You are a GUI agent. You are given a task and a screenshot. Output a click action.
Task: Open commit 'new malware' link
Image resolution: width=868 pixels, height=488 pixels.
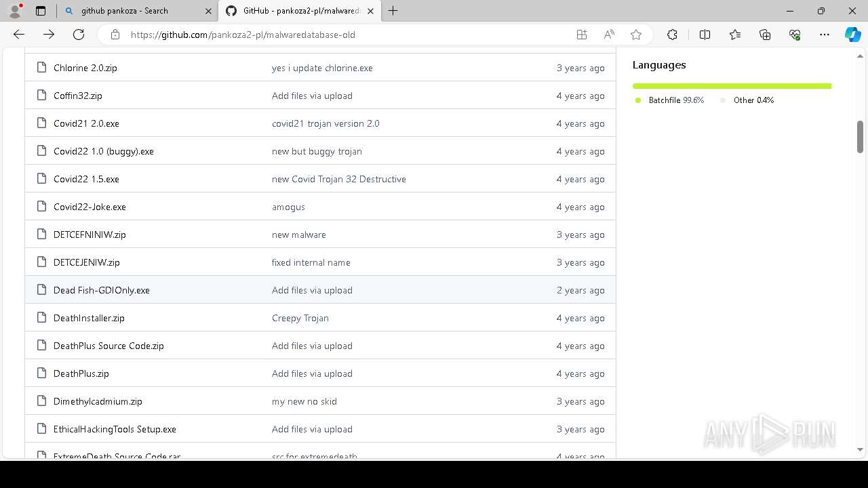pyautogui.click(x=299, y=235)
